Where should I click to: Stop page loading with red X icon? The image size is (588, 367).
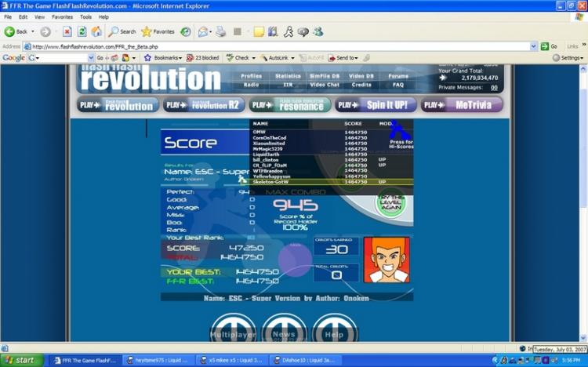click(67, 32)
